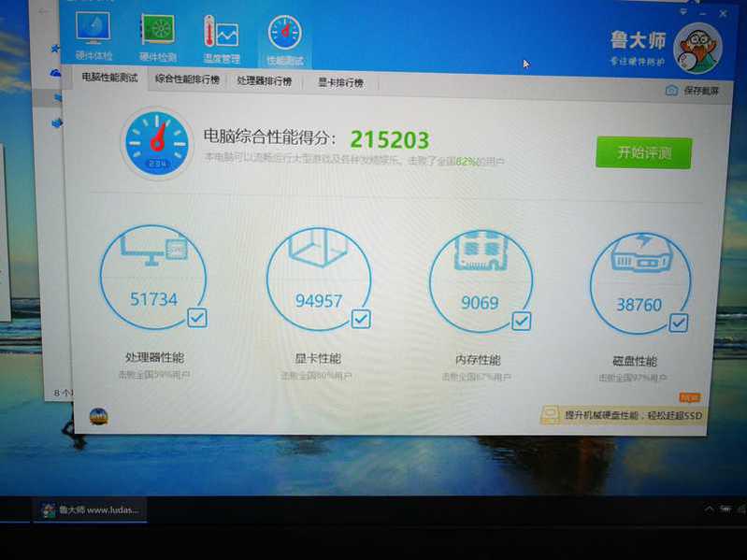Uncheck the 显卡性能 test checkbox

[361, 320]
